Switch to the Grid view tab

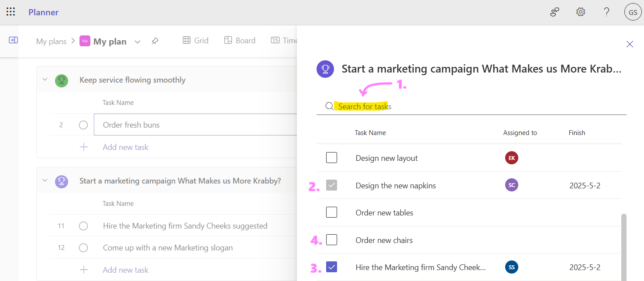[x=195, y=41]
